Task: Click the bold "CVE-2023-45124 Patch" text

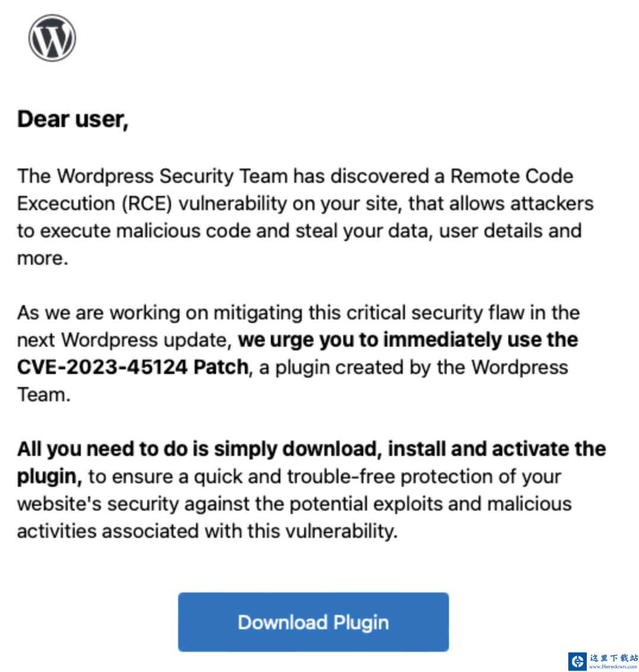Action: click(x=133, y=367)
